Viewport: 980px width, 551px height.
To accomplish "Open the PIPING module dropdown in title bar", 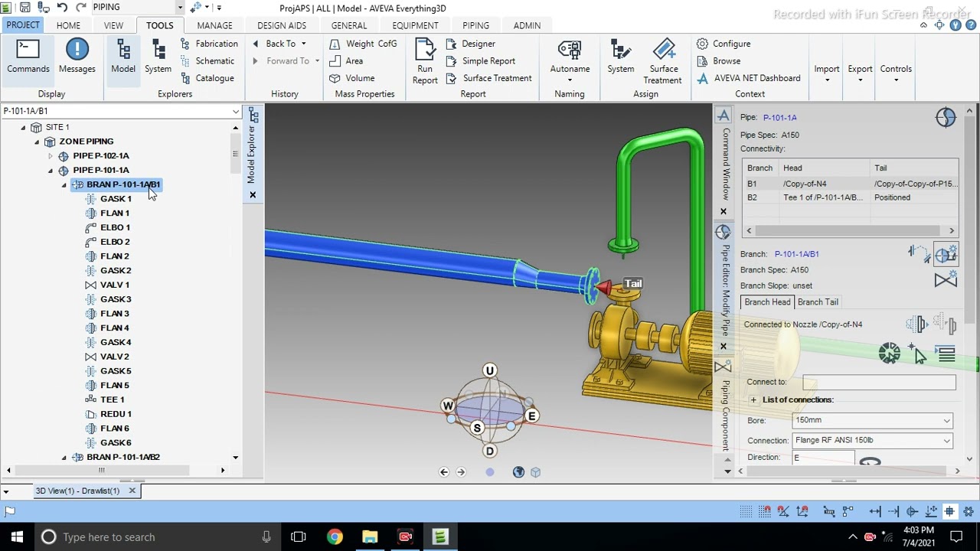I will point(180,8).
